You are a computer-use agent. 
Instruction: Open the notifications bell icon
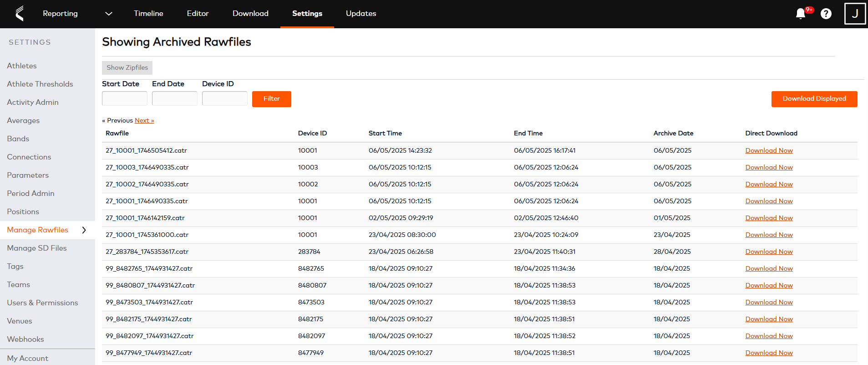801,14
